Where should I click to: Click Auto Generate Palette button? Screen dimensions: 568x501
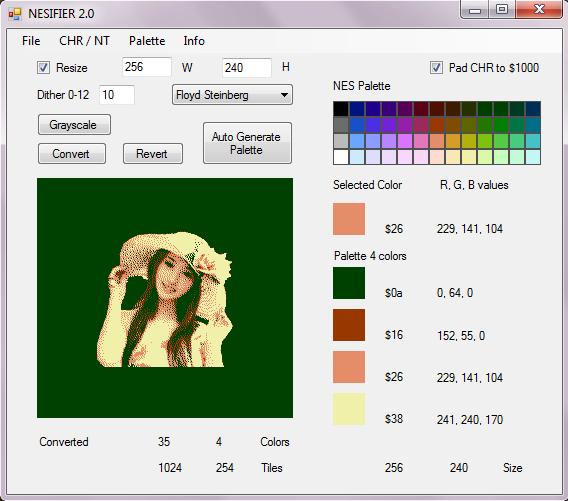coord(247,143)
